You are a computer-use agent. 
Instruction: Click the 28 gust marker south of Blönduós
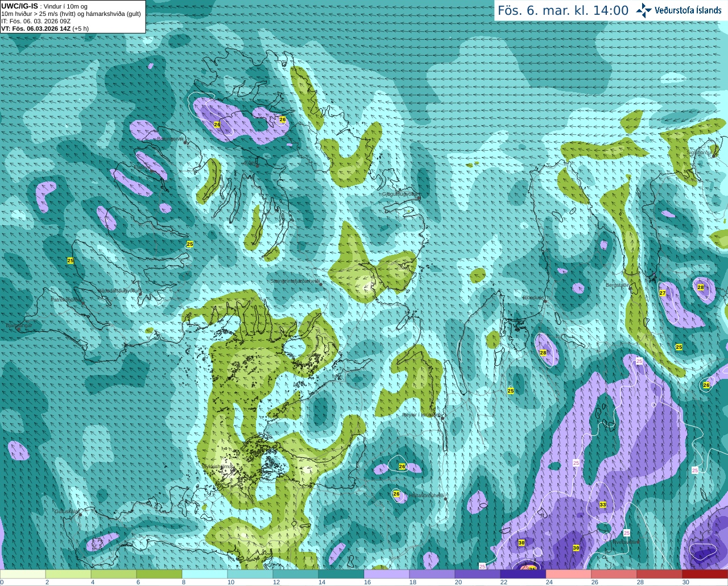pyautogui.click(x=543, y=353)
